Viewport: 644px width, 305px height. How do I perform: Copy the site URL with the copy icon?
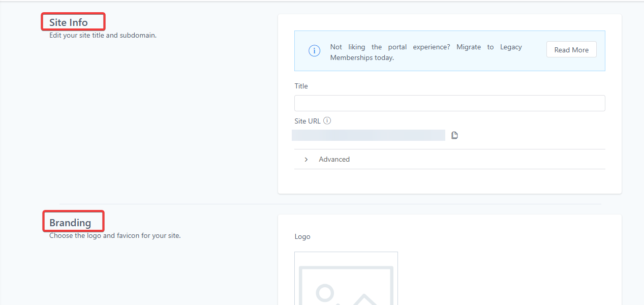click(454, 135)
